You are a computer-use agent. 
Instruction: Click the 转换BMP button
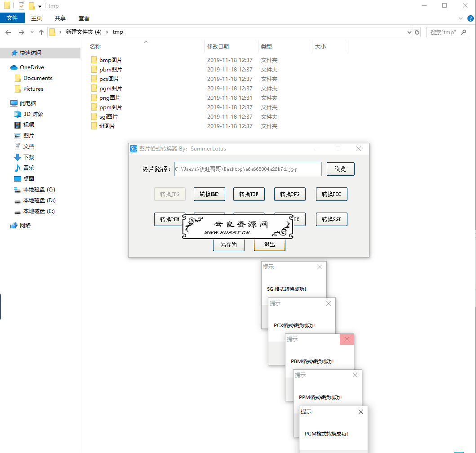click(209, 194)
